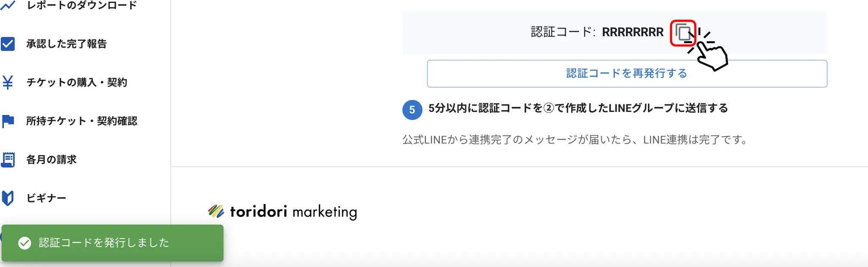Image resolution: width=868 pixels, height=267 pixels.
Task: Click the checkmark icon in green toast
Action: pos(25,243)
